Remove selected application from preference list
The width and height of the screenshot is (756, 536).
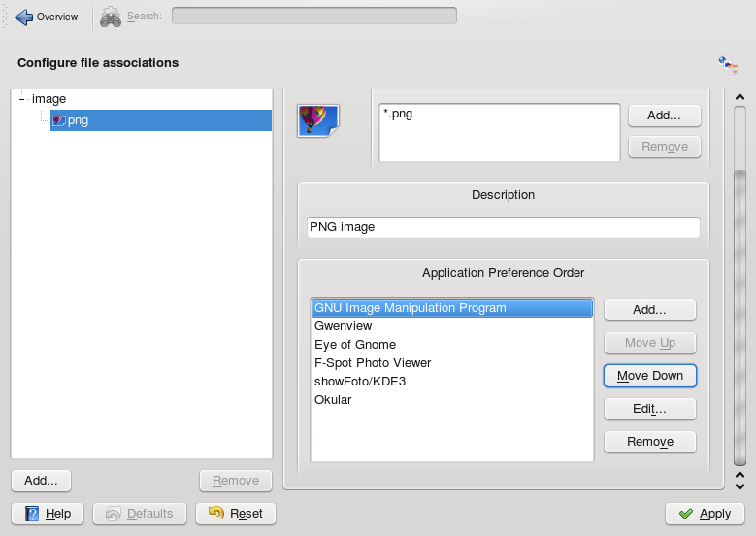[x=649, y=442]
